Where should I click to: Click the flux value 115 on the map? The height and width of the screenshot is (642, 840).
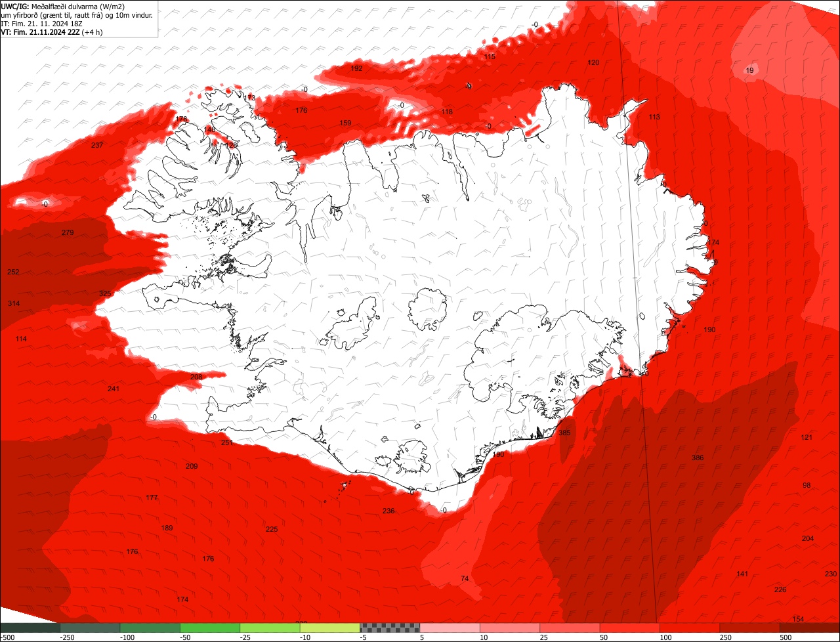490,56
